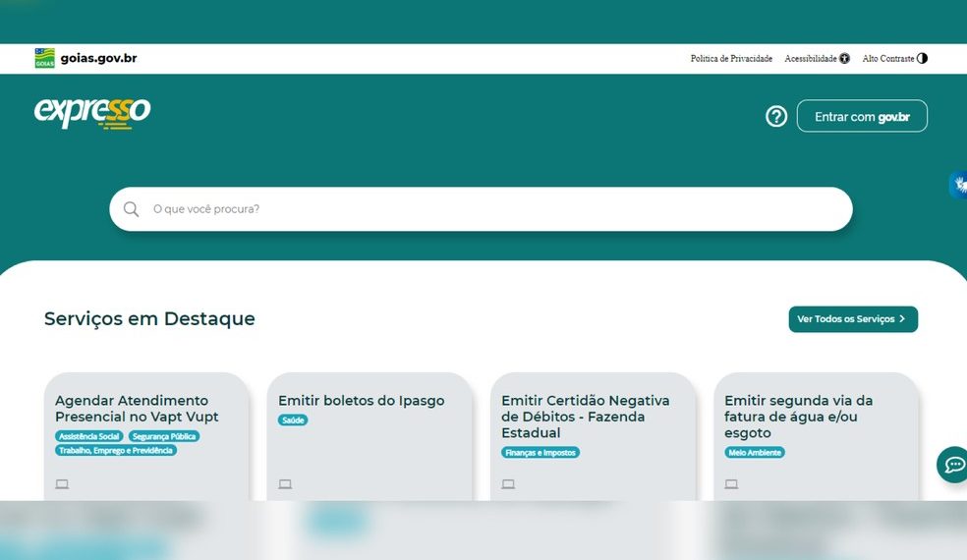Viewport: 967px width, 560px height.
Task: Open Emitir segunda via da fatura de água card
Action: pos(816,436)
